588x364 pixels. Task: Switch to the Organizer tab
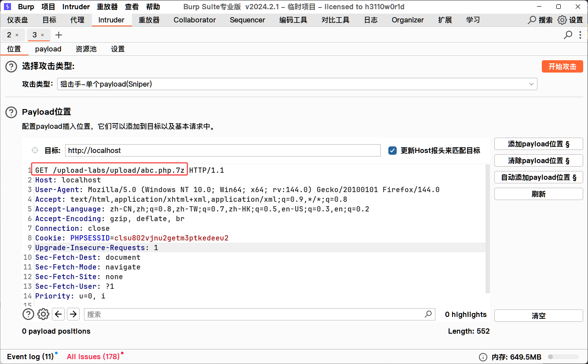coord(408,20)
